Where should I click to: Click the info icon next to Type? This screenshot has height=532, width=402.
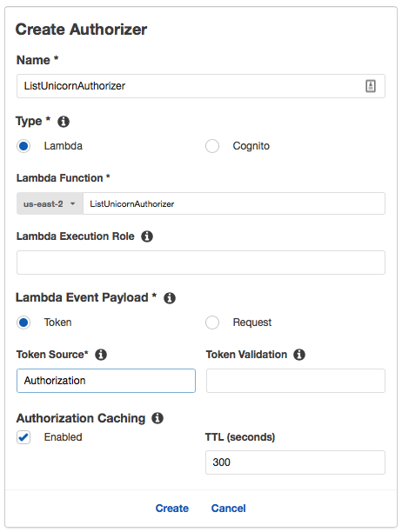coord(64,122)
